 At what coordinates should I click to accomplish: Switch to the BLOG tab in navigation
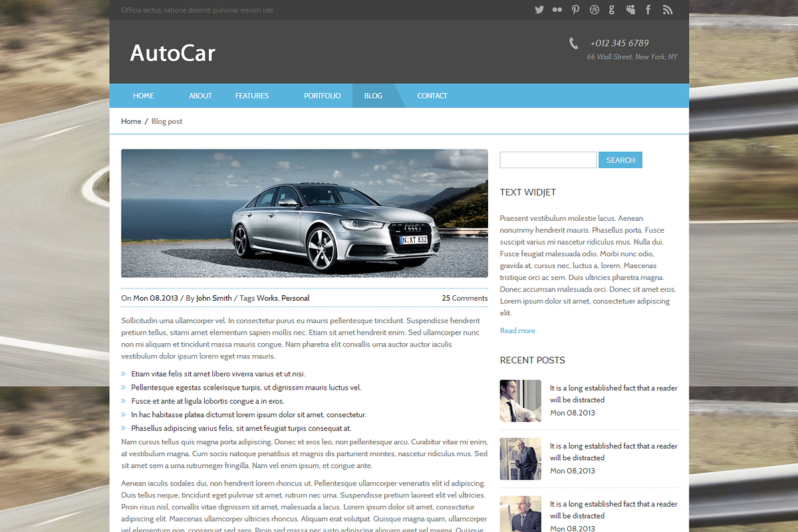[x=373, y=95]
